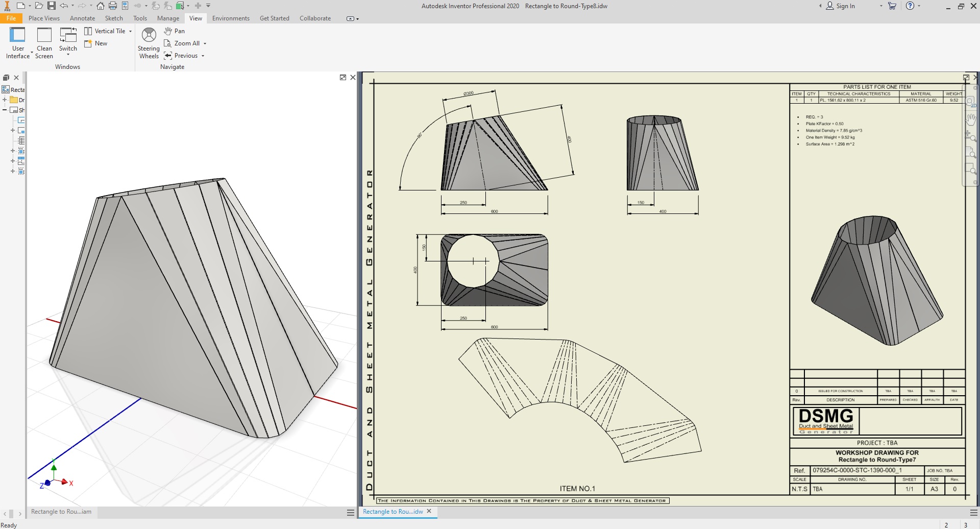Switch to the Place Views tab
The image size is (980, 529).
coord(44,18)
